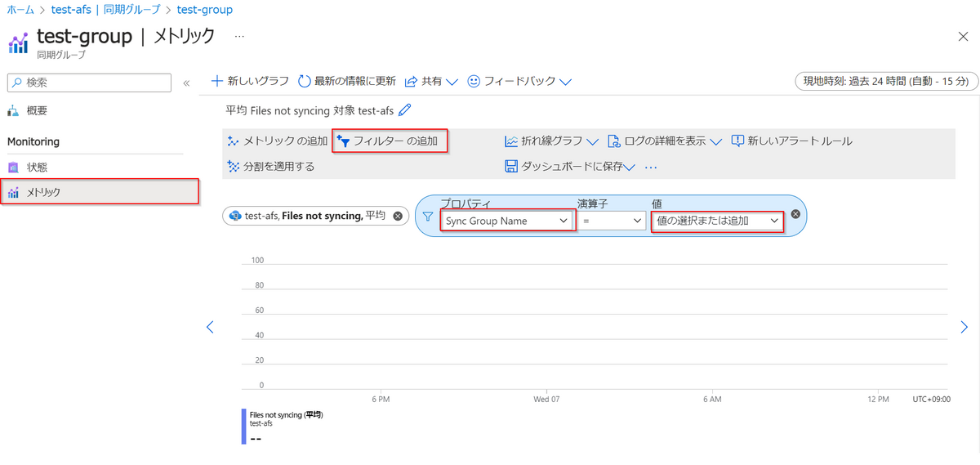Click the chart title 平均 Files not syncing
Viewport: 980px width, 465px height.
point(310,110)
